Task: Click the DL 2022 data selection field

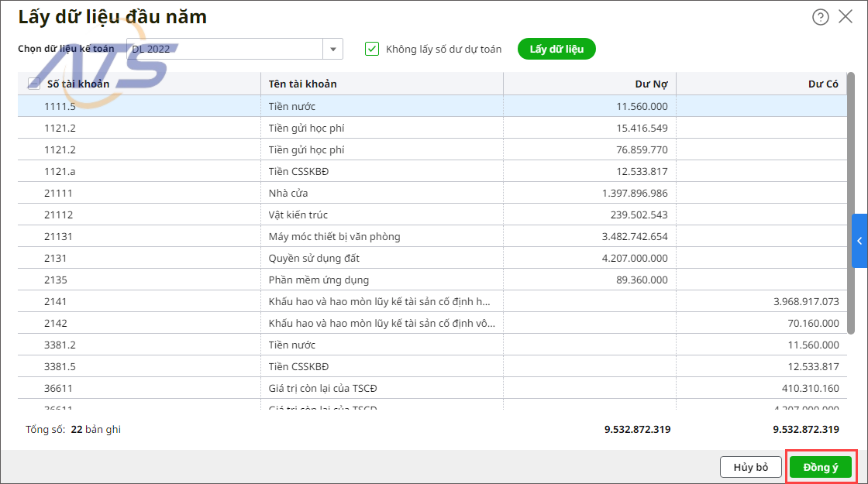Action: point(225,49)
